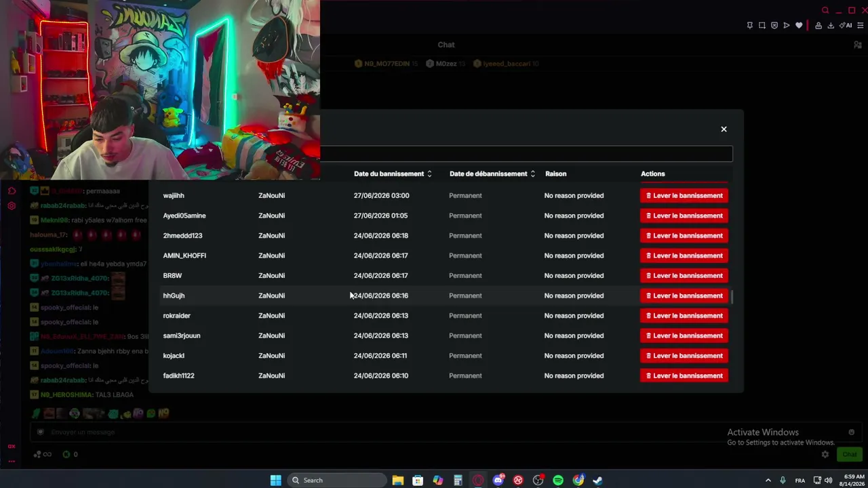Lift the ban for rokraider
The image size is (868, 488).
684,315
